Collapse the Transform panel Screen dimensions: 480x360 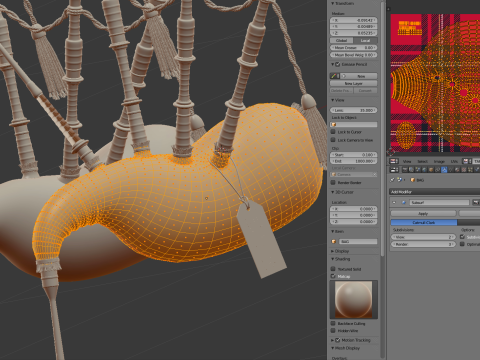pos(332,3)
